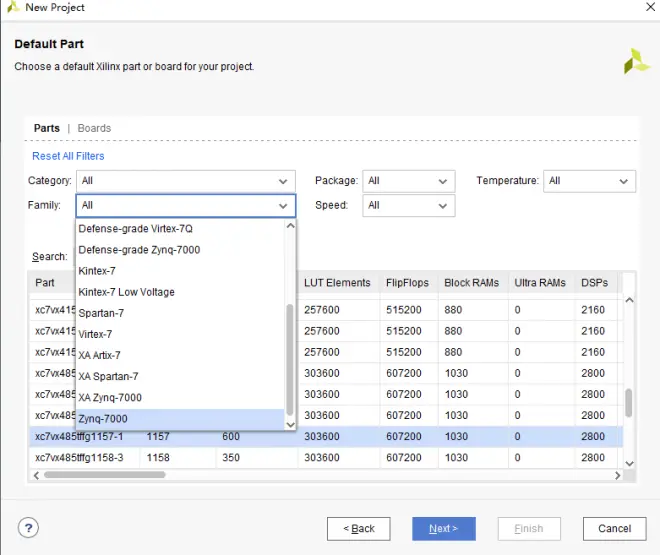The width and height of the screenshot is (660, 555).
Task: Go to previous step with Back
Action: coord(359,528)
